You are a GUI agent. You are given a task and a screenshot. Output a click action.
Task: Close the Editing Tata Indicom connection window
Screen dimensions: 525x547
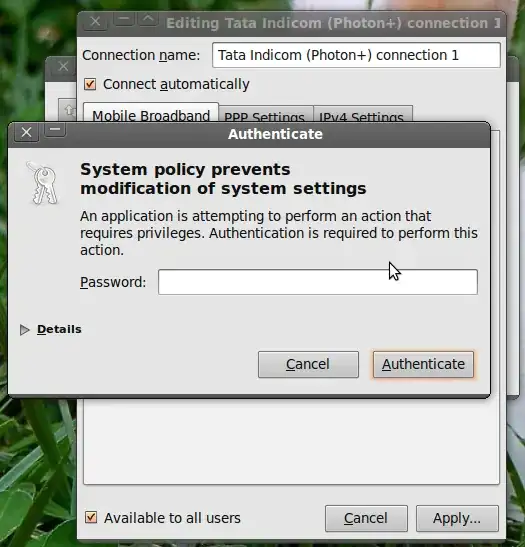point(95,22)
